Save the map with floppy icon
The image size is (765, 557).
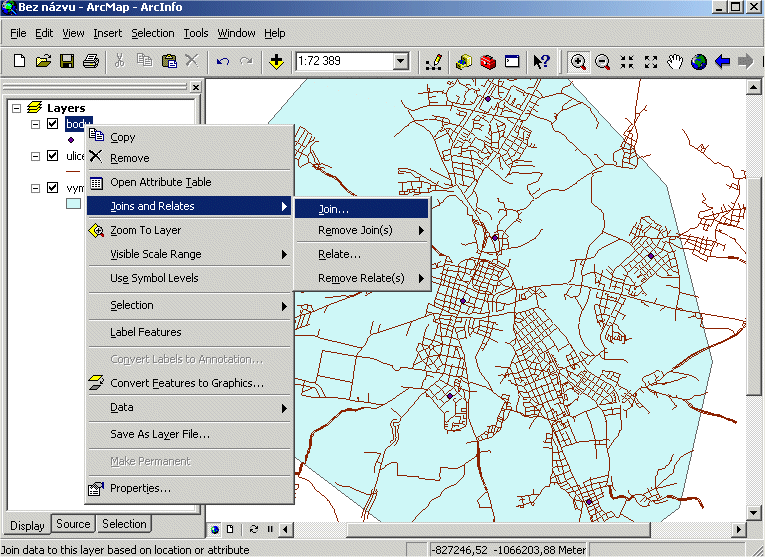tap(67, 61)
